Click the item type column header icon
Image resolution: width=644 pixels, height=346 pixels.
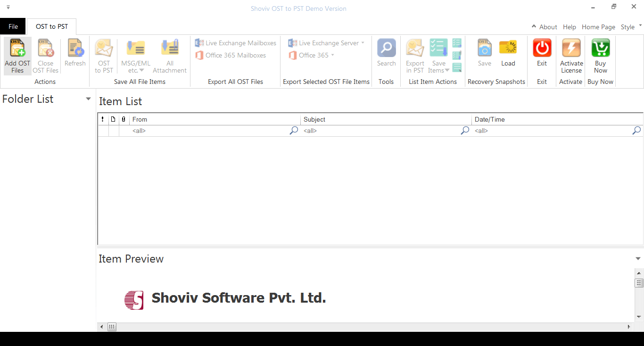pyautogui.click(x=113, y=119)
